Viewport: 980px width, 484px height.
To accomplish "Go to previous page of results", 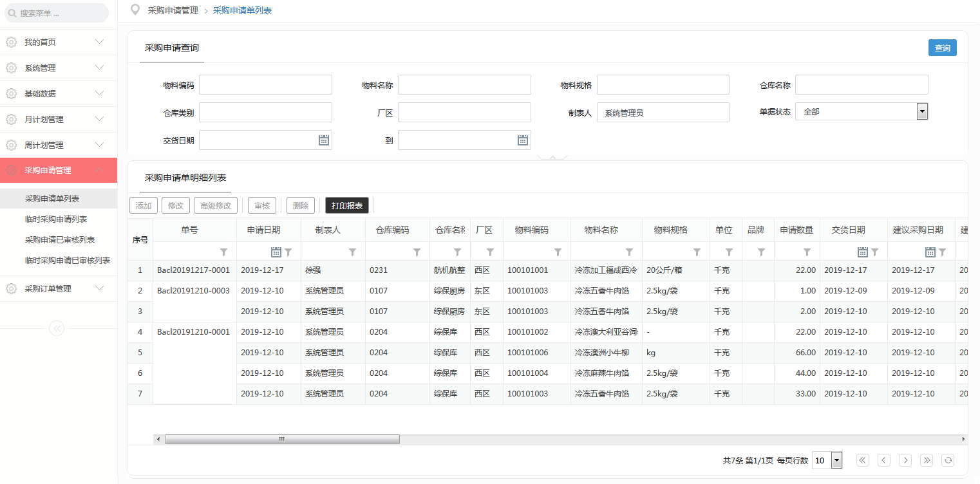I will click(884, 460).
